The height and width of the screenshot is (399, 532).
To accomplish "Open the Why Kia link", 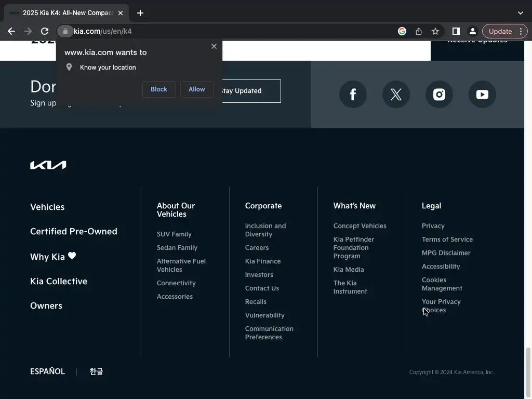I will click(x=47, y=257).
